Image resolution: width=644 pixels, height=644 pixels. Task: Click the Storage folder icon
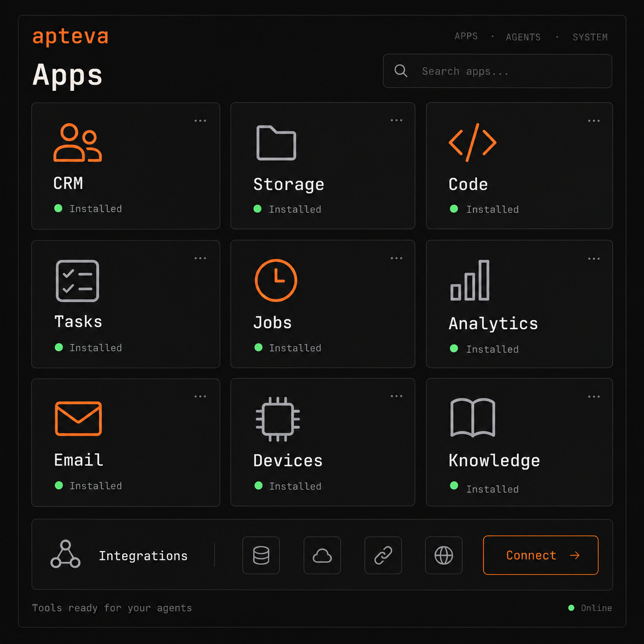coord(276,143)
